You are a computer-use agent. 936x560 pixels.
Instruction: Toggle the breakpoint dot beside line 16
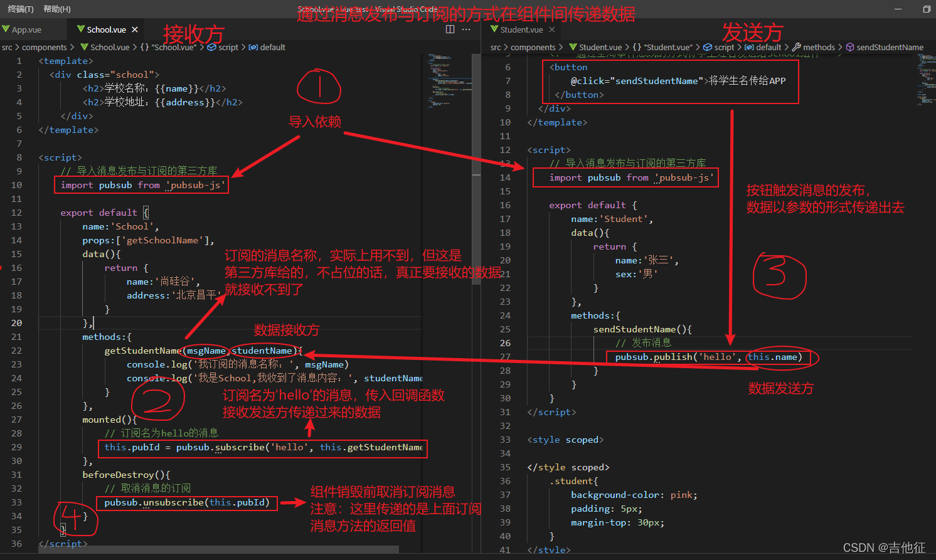(x=1, y=268)
